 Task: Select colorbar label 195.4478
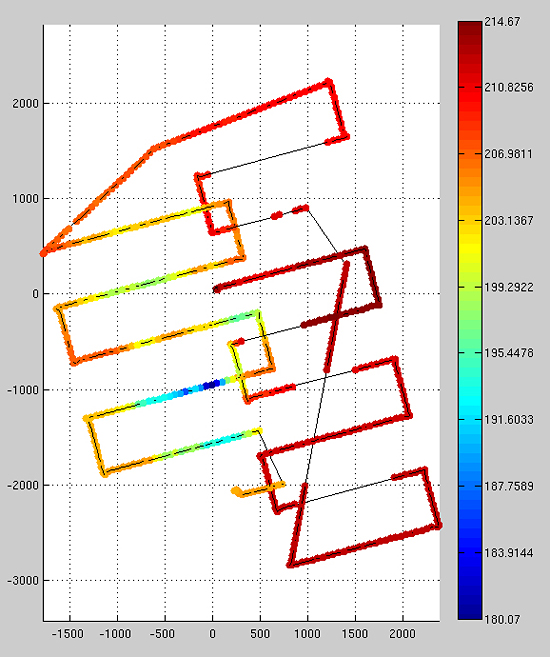[x=509, y=353]
